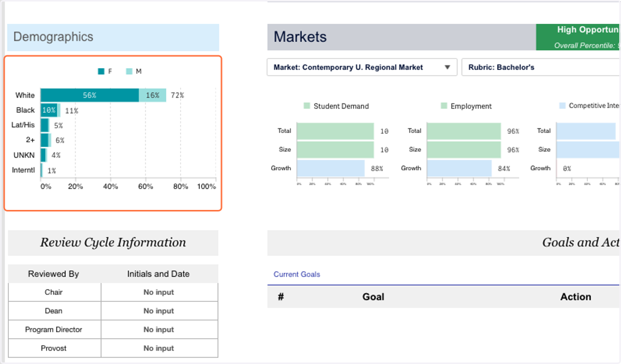Image resolution: width=621 pixels, height=364 pixels.
Task: Click No input in the Dean row
Action: 158,311
